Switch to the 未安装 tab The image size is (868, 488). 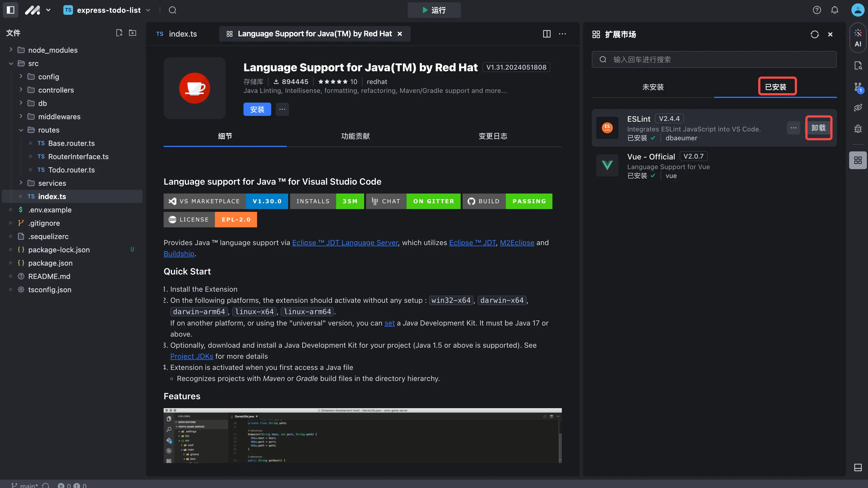tap(653, 87)
